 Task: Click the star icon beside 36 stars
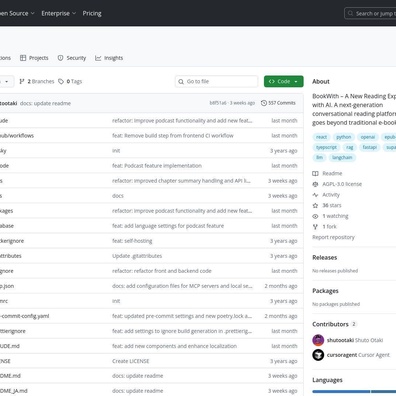point(315,205)
